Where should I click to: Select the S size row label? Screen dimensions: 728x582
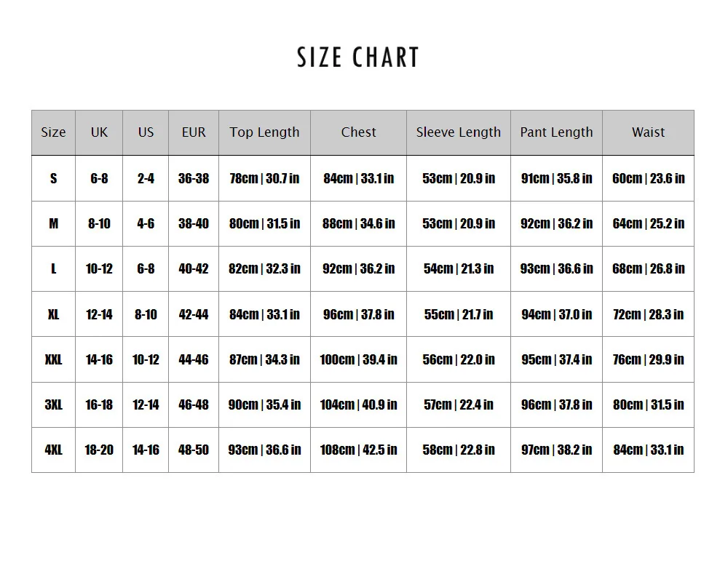[53, 178]
